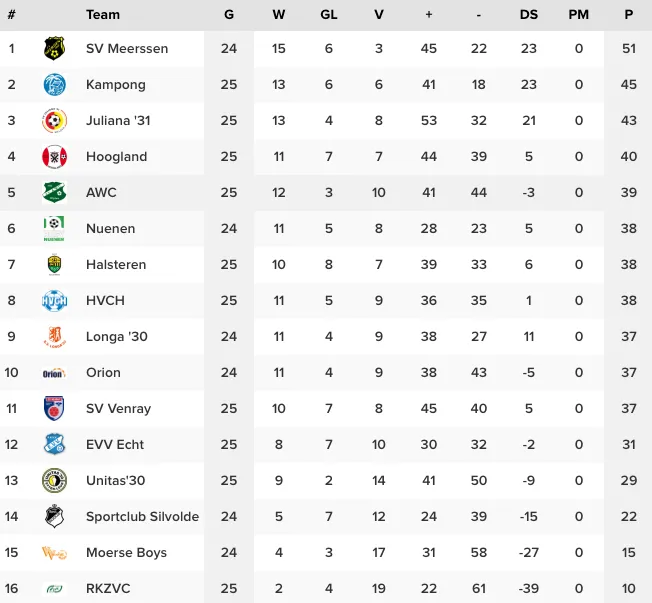Click the W wins column header

[279, 14]
